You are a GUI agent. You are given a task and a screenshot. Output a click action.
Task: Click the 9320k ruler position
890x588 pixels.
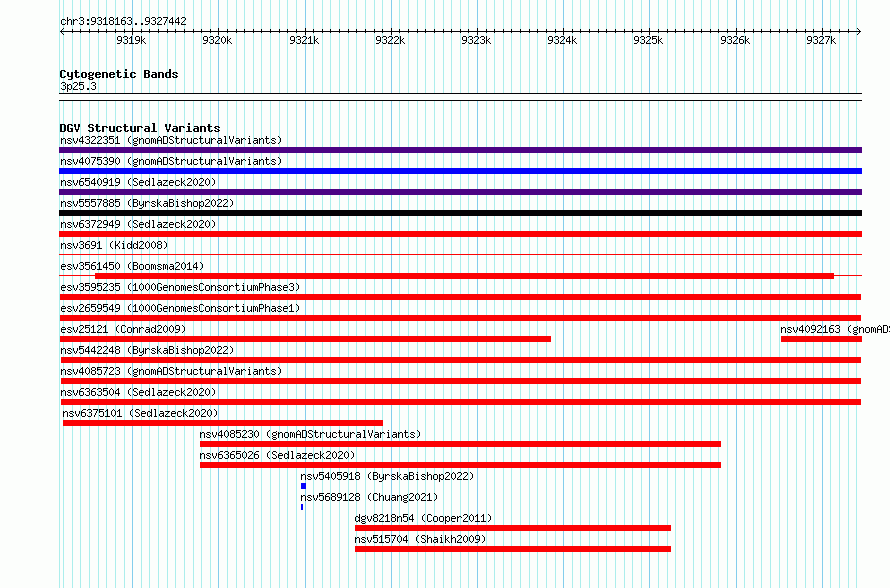(x=217, y=40)
